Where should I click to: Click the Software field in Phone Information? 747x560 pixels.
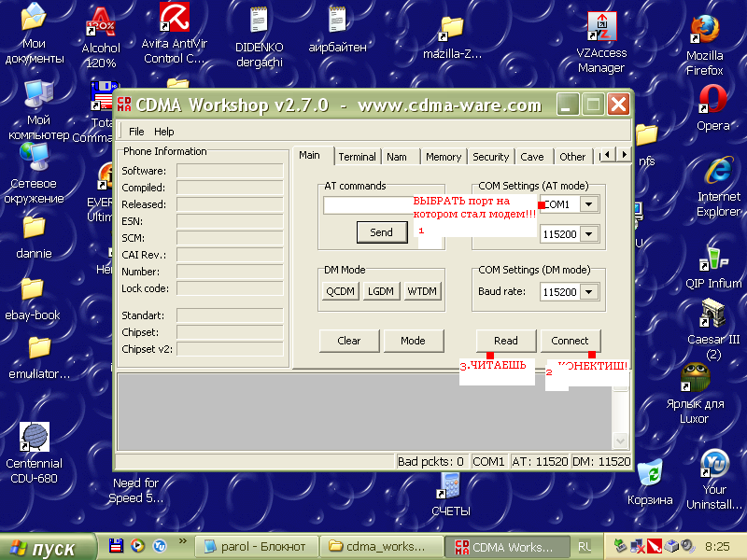click(x=230, y=171)
